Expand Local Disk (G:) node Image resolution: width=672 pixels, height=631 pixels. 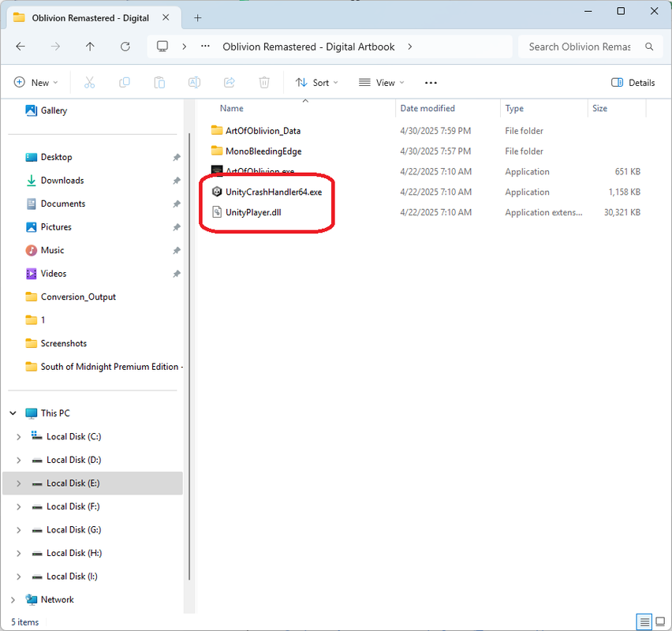point(18,530)
